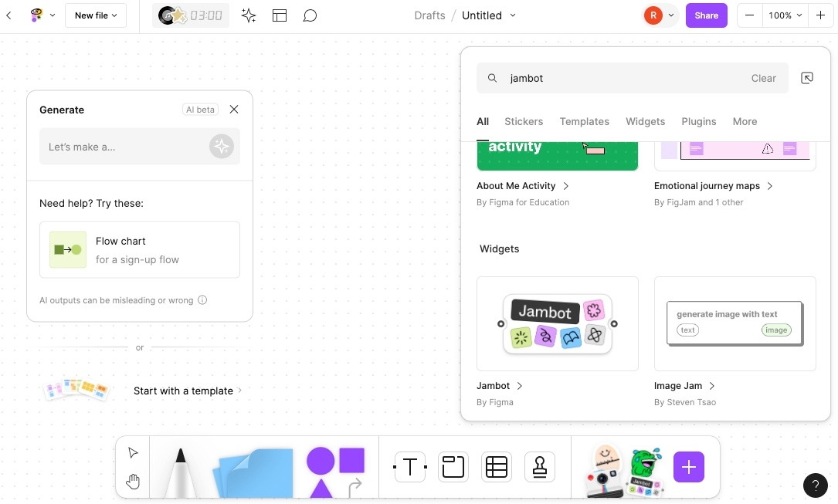This screenshot has height=504, width=838.
Task: Switch to the Templates tab
Action: coord(584,122)
